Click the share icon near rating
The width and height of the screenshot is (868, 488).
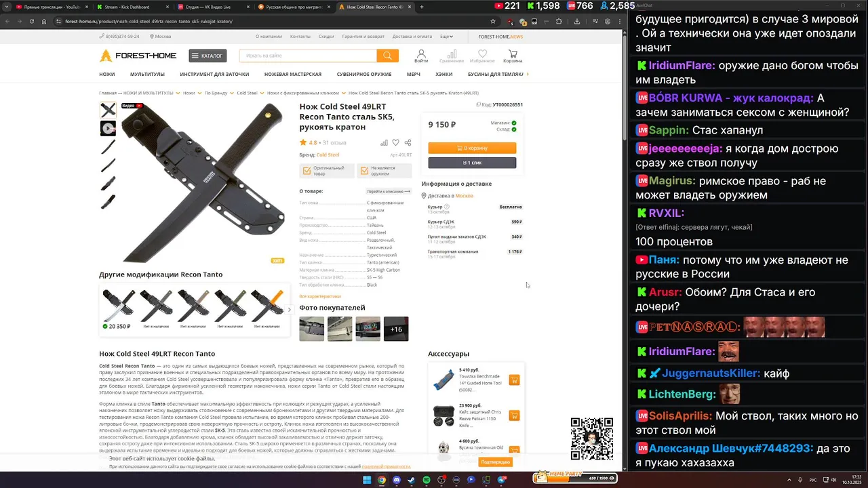[408, 143]
